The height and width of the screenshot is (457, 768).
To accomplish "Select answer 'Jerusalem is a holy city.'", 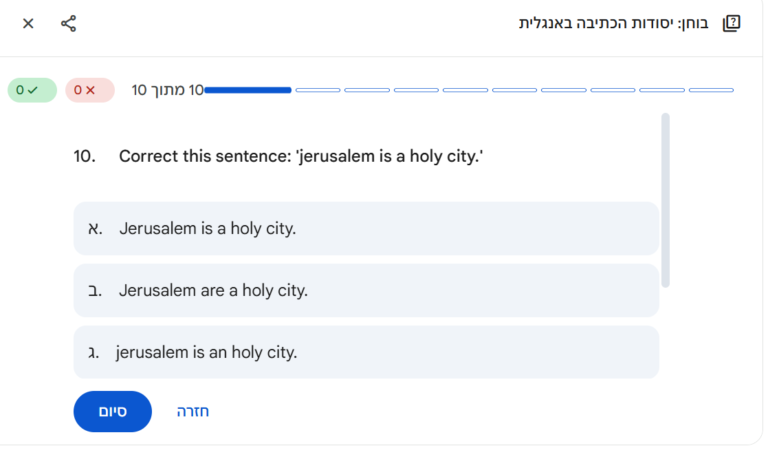I will [x=366, y=228].
